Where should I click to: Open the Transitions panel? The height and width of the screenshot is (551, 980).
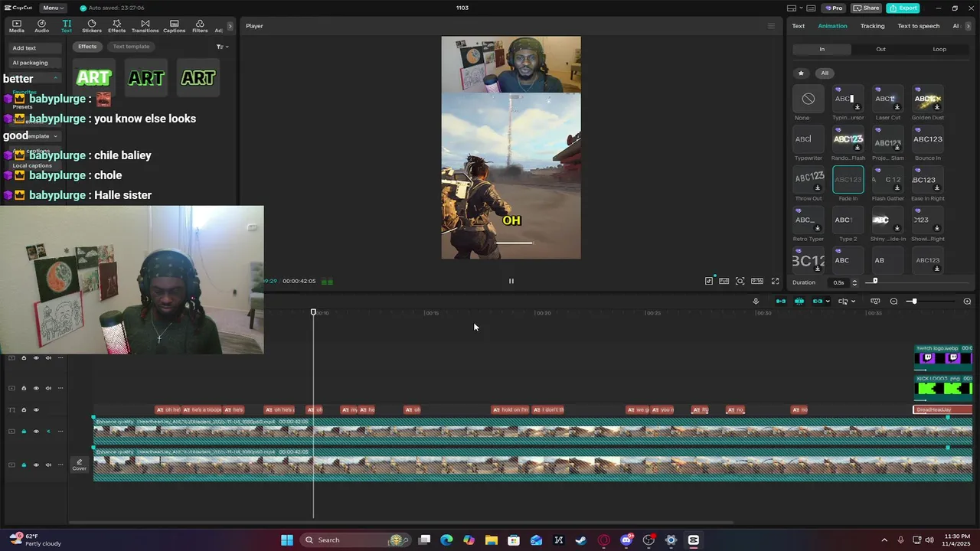[145, 26]
